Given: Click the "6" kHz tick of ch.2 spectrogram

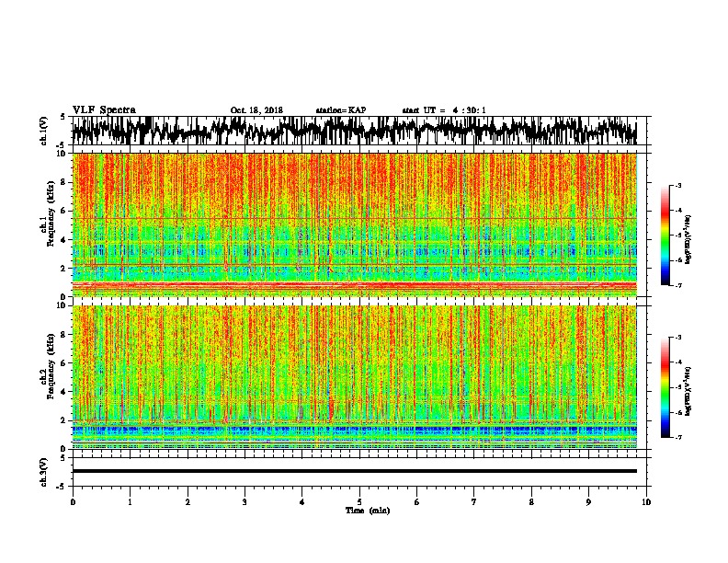Looking at the screenshot, I should click(64, 362).
